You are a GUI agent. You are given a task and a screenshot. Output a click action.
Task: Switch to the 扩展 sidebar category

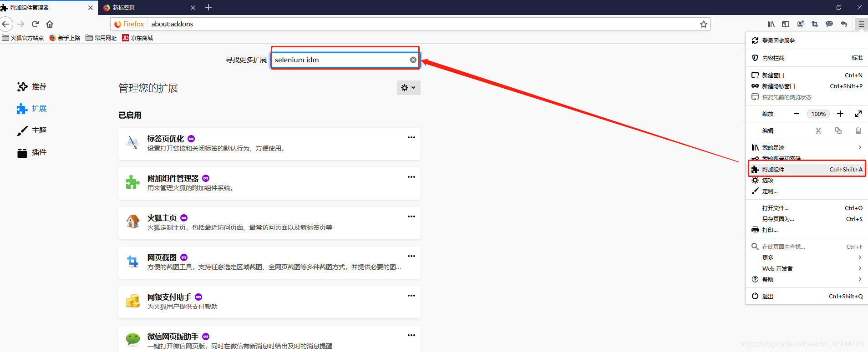(x=32, y=108)
